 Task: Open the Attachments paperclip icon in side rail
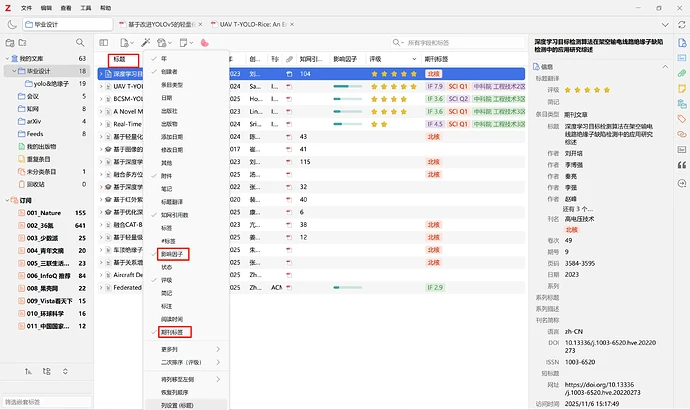[682, 73]
